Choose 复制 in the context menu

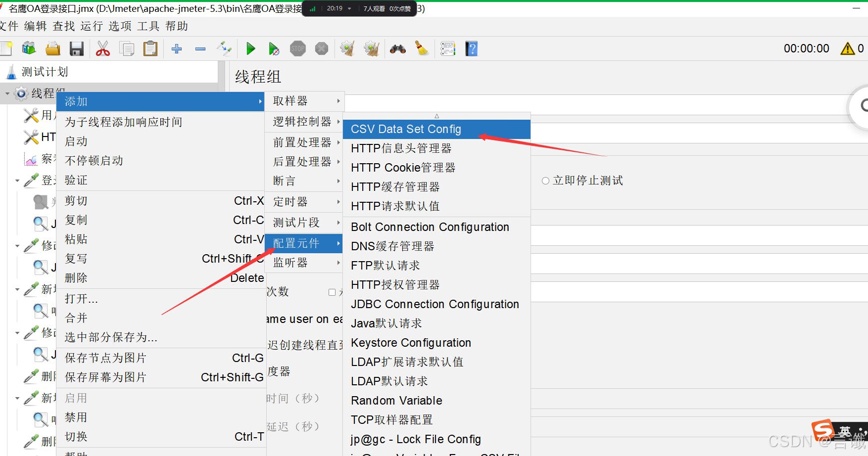[x=161, y=220]
